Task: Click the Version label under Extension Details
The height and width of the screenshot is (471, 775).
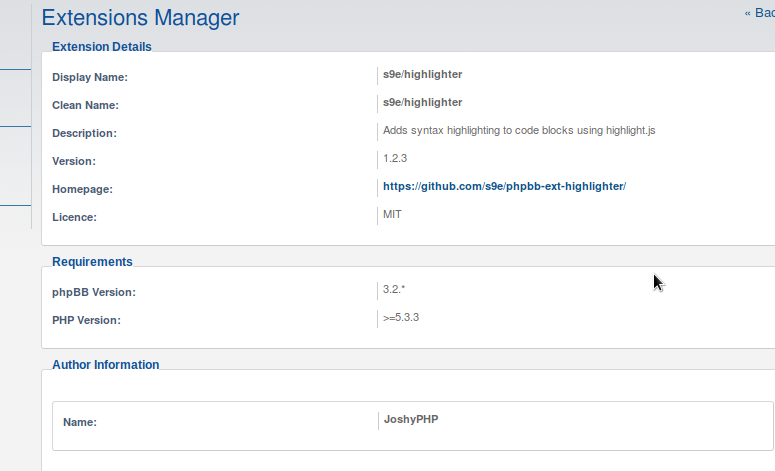Action: click(x=74, y=161)
